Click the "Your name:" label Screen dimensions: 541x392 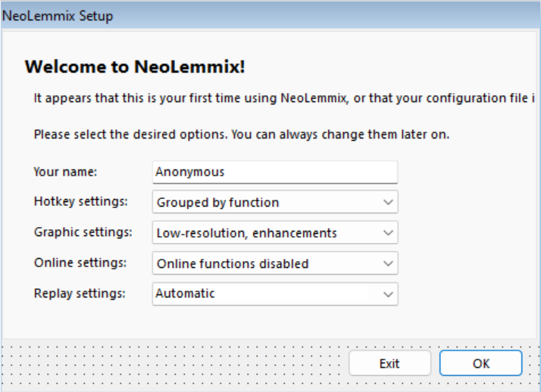click(65, 172)
